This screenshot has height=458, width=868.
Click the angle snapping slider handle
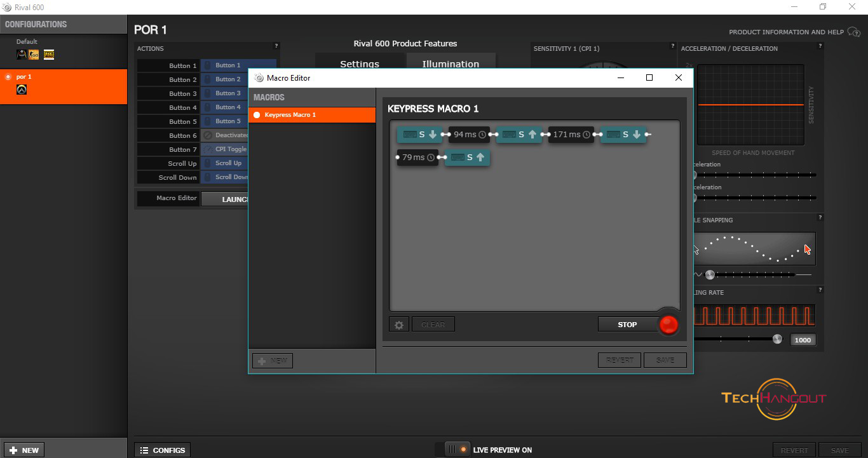(x=710, y=275)
